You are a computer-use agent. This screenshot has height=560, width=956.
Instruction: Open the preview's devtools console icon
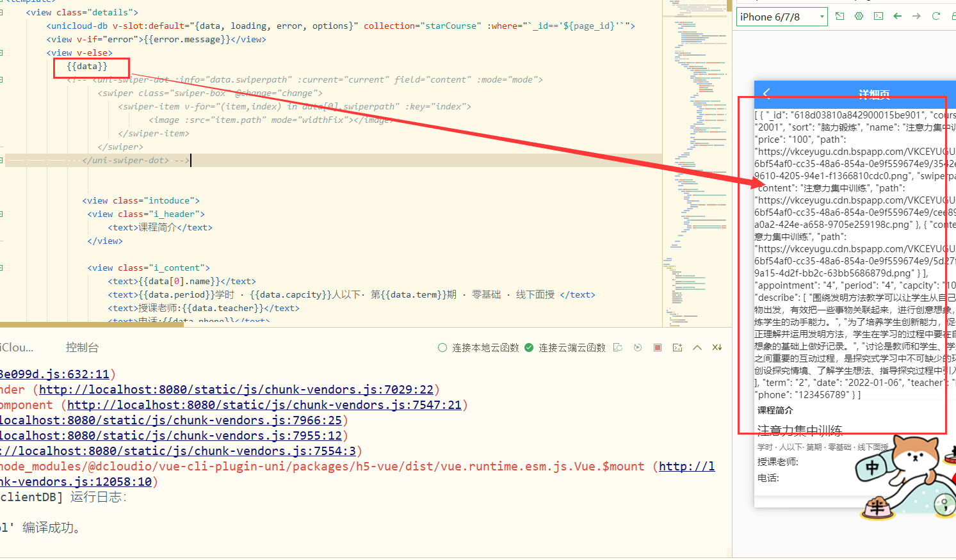point(878,16)
